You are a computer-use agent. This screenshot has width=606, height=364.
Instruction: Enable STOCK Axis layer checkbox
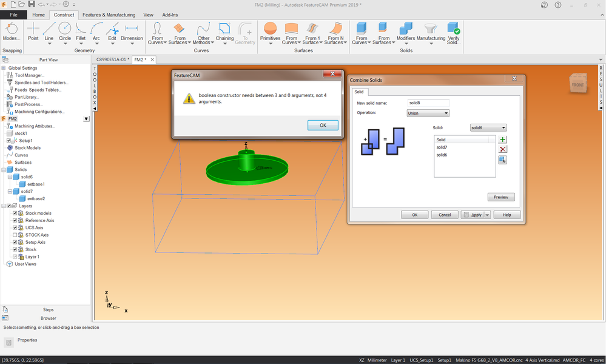point(15,235)
